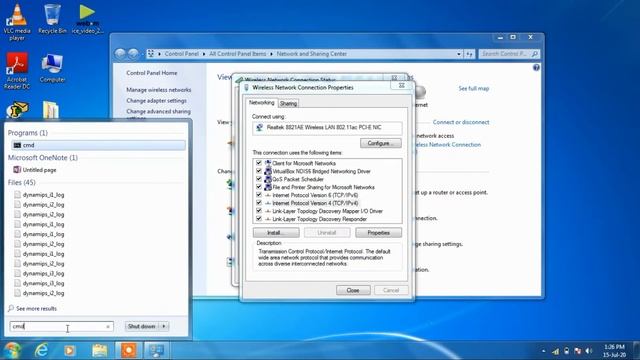The image size is (640, 360).
Task: Open VLC media player desktop icon
Action: coord(17,21)
